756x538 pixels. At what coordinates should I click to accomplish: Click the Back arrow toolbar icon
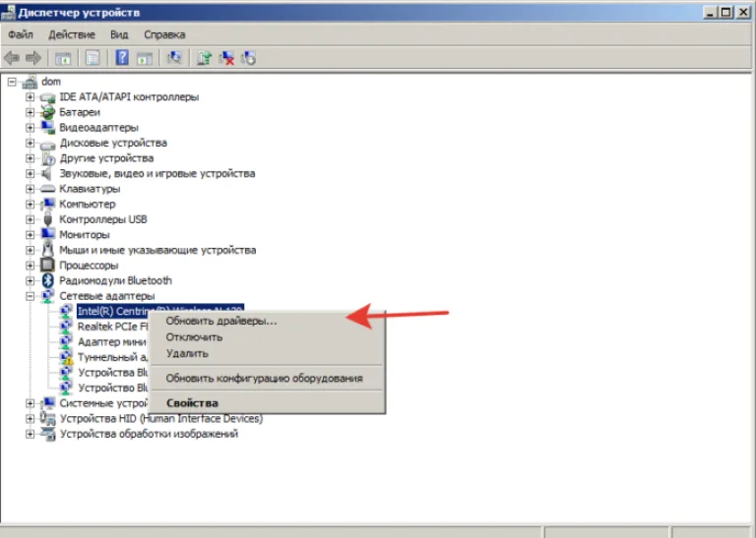12,58
